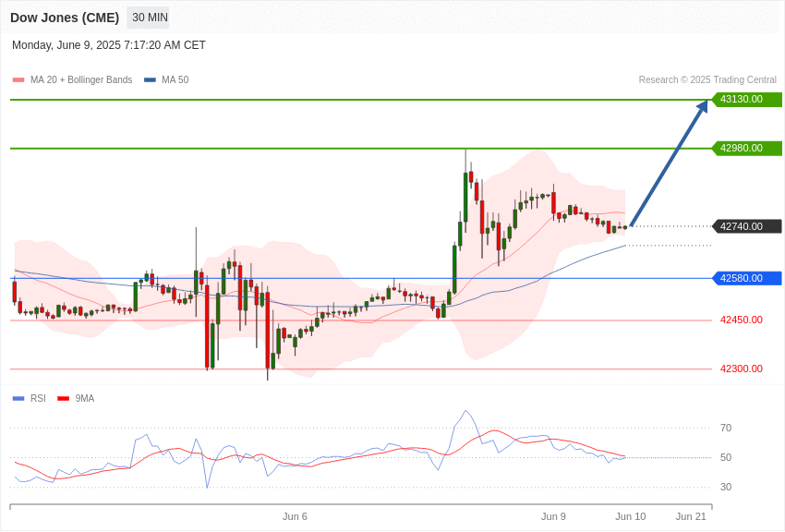Screen dimensions: 785x532
Task: Click the Jun 10 date axis label
Action: coord(630,516)
